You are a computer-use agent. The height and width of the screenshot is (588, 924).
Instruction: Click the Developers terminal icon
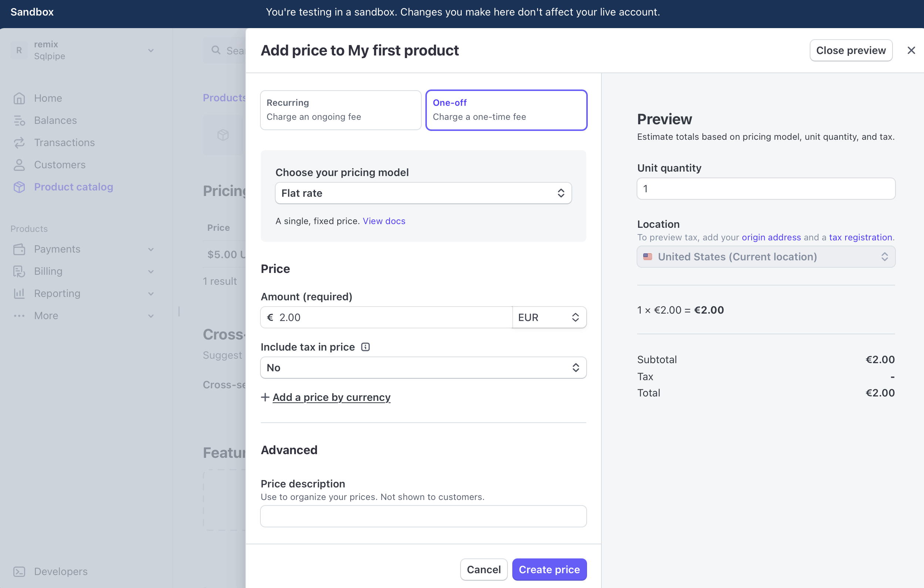[19, 571]
